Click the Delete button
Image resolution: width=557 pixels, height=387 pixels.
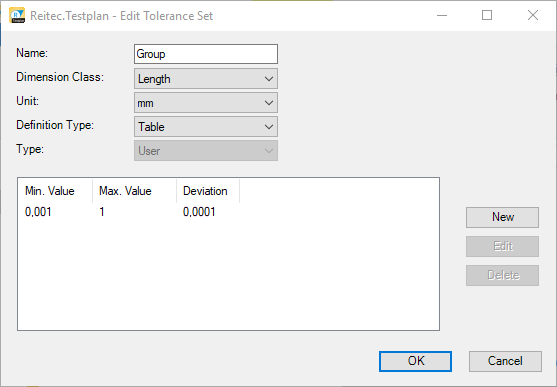click(x=502, y=275)
